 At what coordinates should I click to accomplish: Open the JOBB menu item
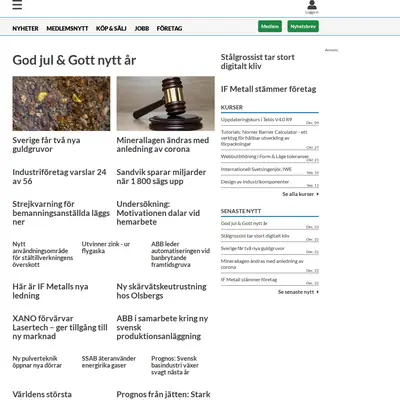pos(142,29)
